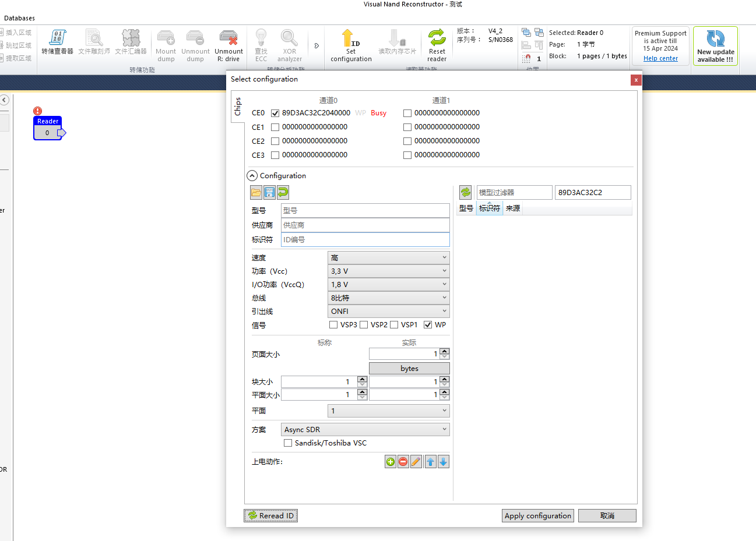
Task: Click the model (型号) input field
Action: [x=365, y=210]
